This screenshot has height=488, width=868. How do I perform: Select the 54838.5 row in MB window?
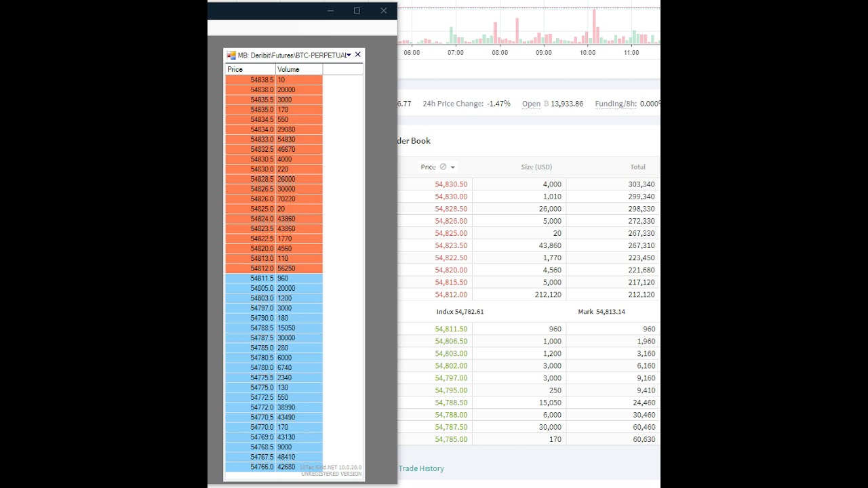pos(274,80)
